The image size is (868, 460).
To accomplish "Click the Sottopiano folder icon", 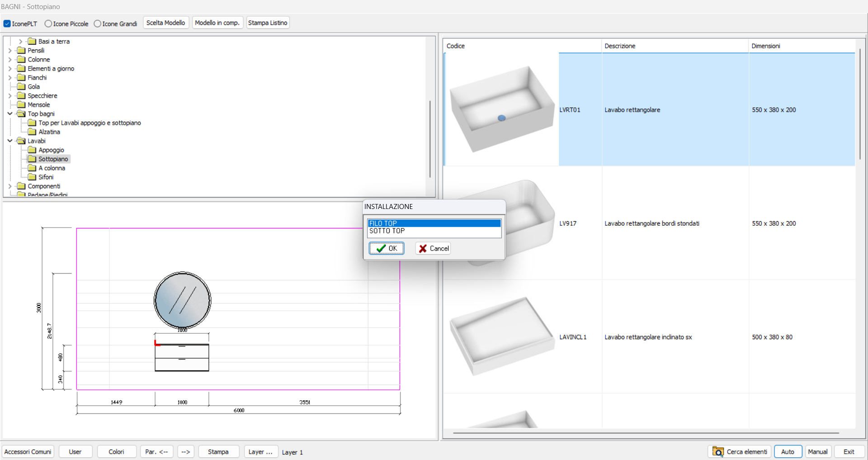I will (32, 159).
